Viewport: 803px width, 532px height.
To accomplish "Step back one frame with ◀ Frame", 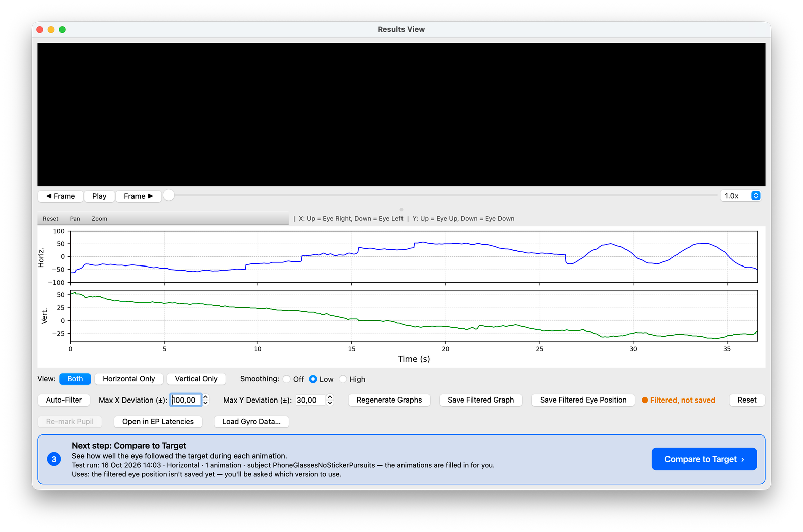I will [x=60, y=196].
